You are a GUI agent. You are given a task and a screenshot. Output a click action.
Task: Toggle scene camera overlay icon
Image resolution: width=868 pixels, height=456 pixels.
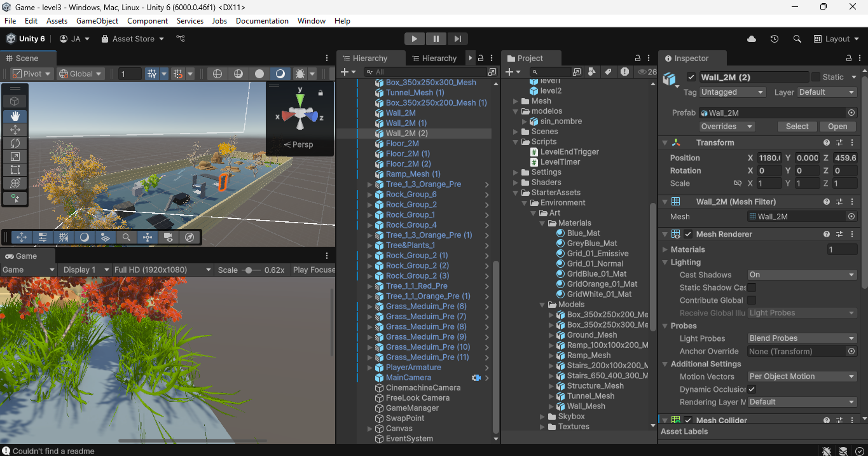point(169,237)
